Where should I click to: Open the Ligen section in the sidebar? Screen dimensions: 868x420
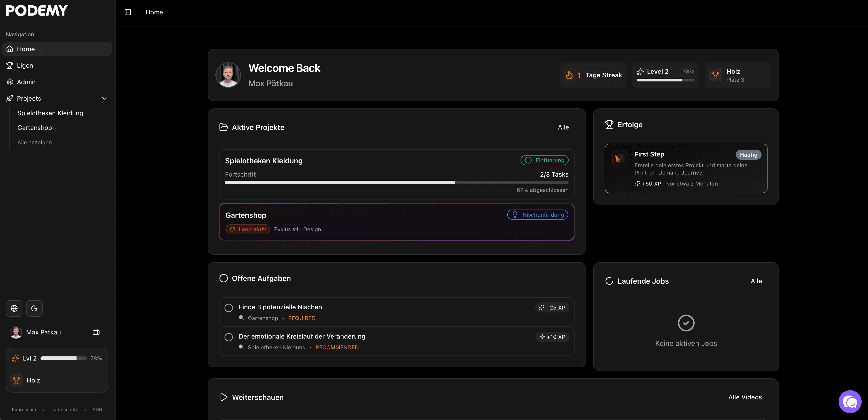pyautogui.click(x=25, y=65)
